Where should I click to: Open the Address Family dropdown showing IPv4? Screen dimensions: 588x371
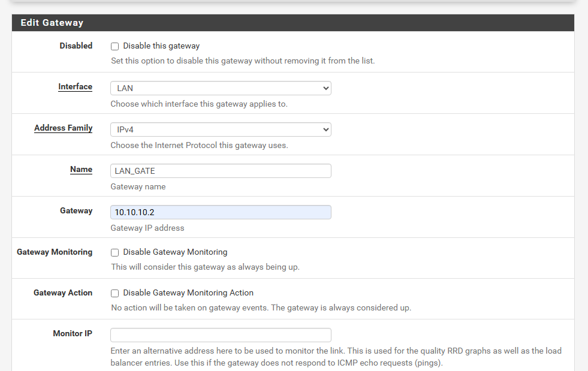220,129
